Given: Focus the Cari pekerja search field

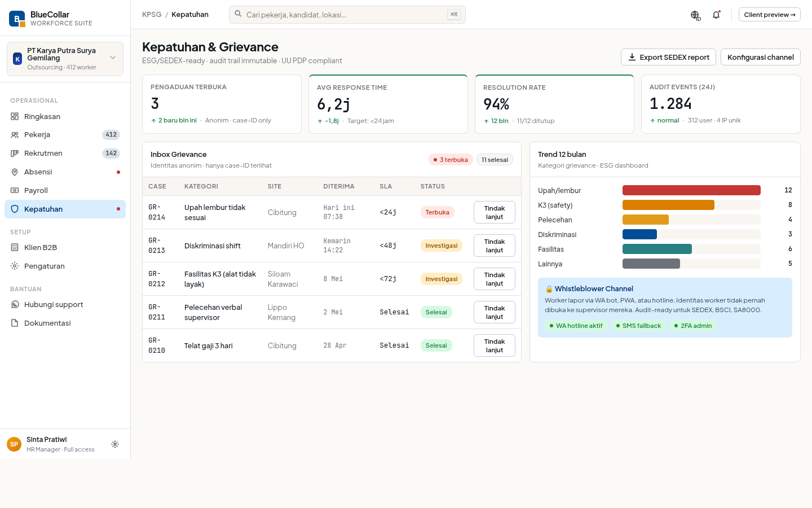Looking at the screenshot, I should [x=347, y=15].
